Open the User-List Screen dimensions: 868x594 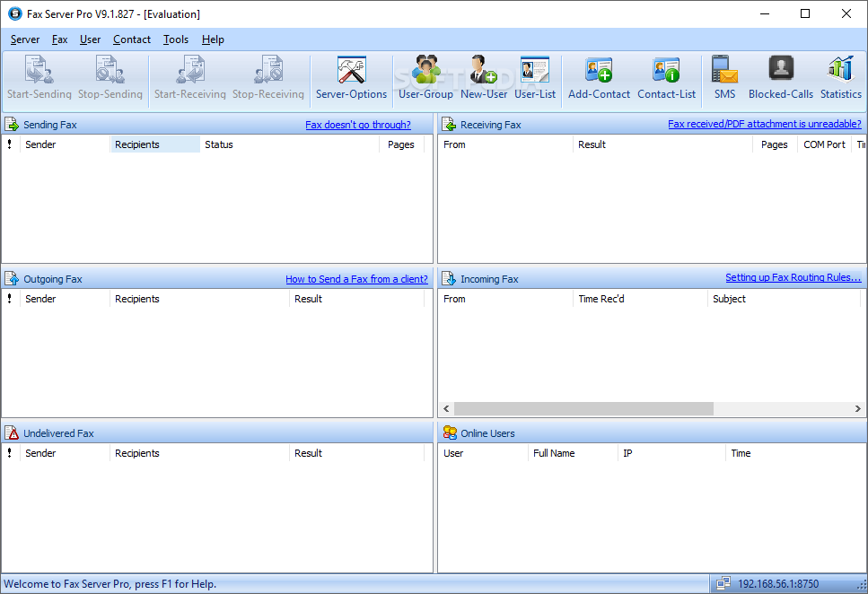(535, 77)
